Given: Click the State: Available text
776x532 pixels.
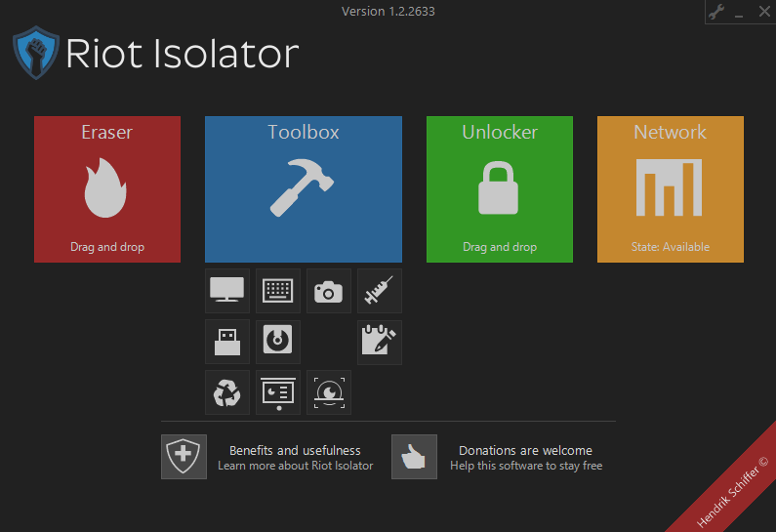Looking at the screenshot, I should (x=670, y=246).
